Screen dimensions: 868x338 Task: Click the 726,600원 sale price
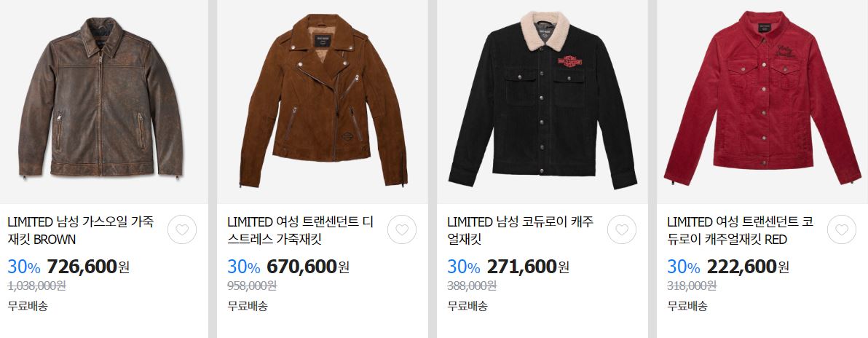(x=89, y=267)
